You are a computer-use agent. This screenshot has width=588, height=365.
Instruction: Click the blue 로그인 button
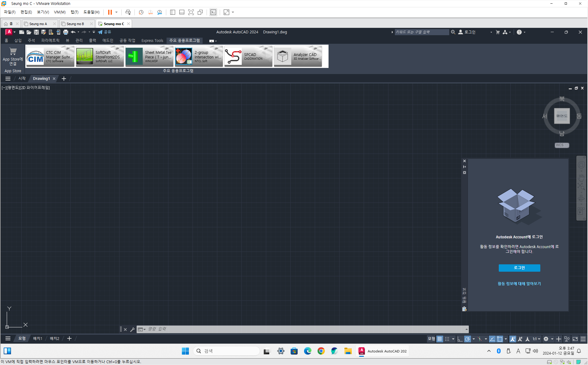pos(519,268)
